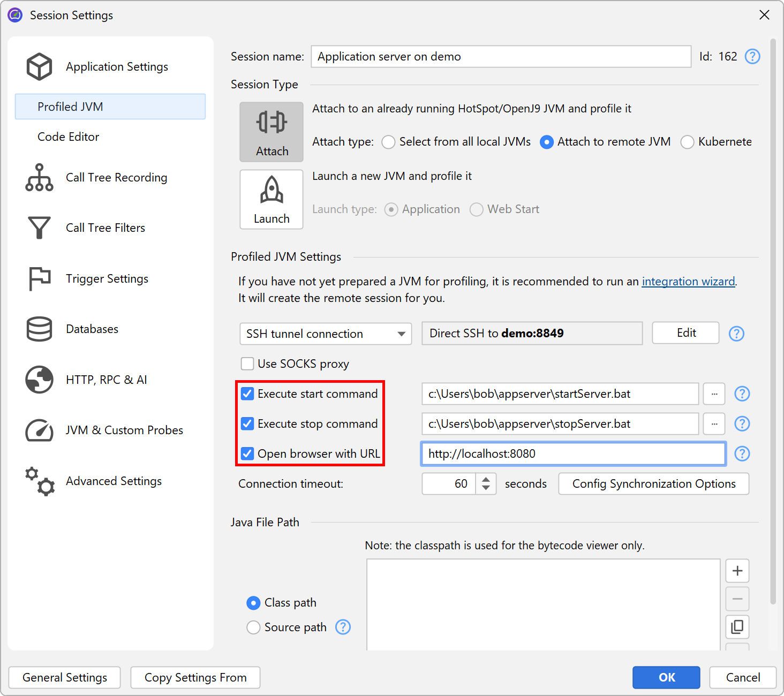
Task: Switch to Profiled JVM section
Action: pyautogui.click(x=70, y=107)
